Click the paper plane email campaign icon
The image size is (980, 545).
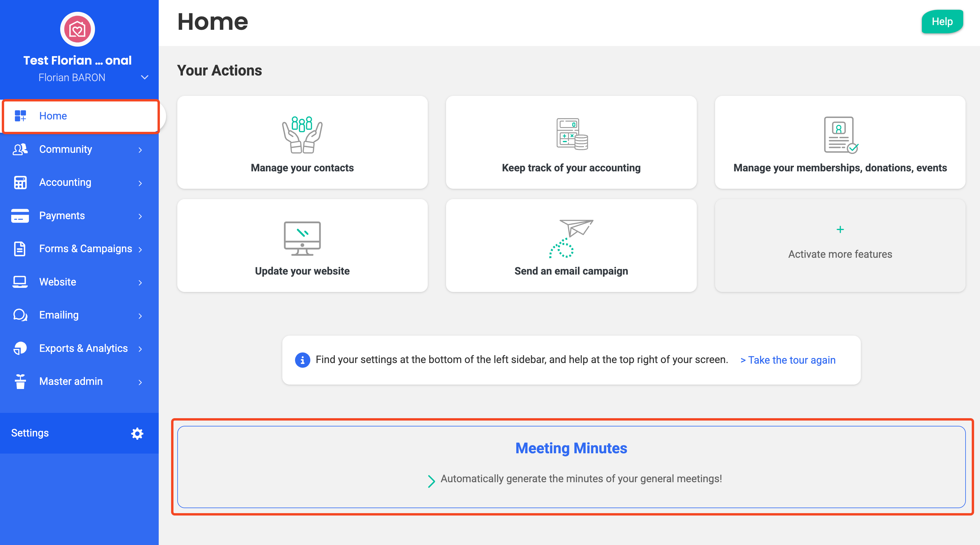(571, 238)
